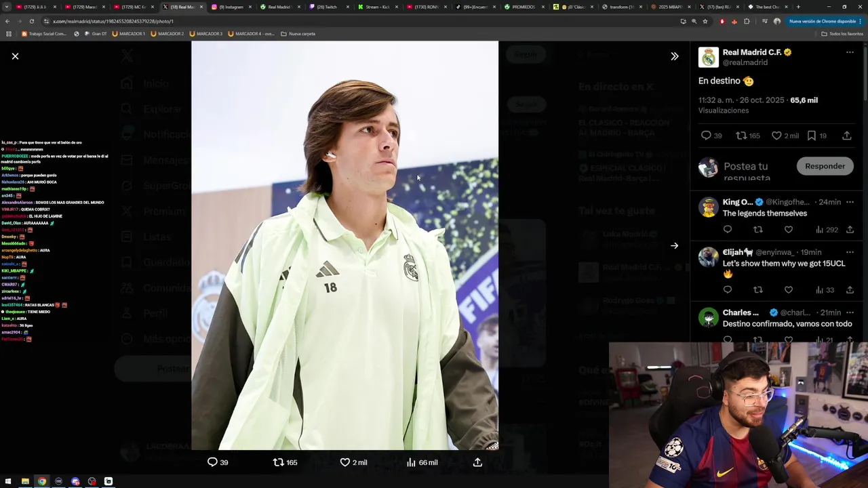Open more options on King O... reply
This screenshot has height=488, width=868.
pyautogui.click(x=850, y=202)
